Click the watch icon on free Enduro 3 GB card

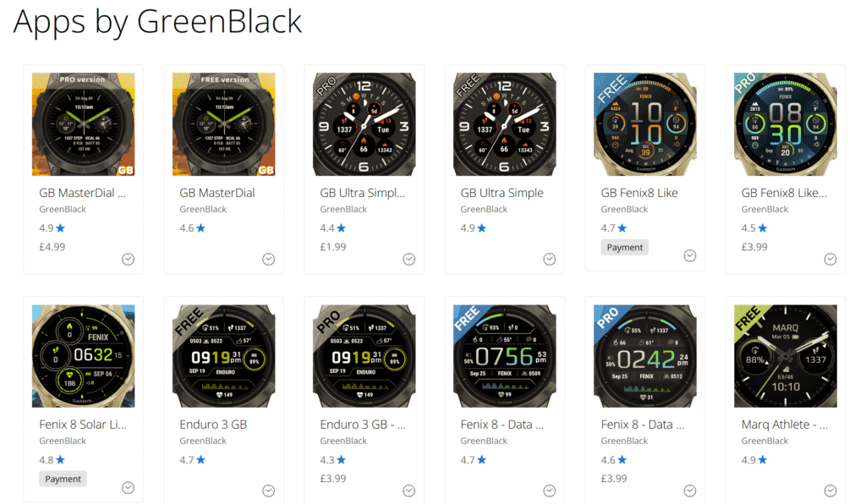point(268,490)
